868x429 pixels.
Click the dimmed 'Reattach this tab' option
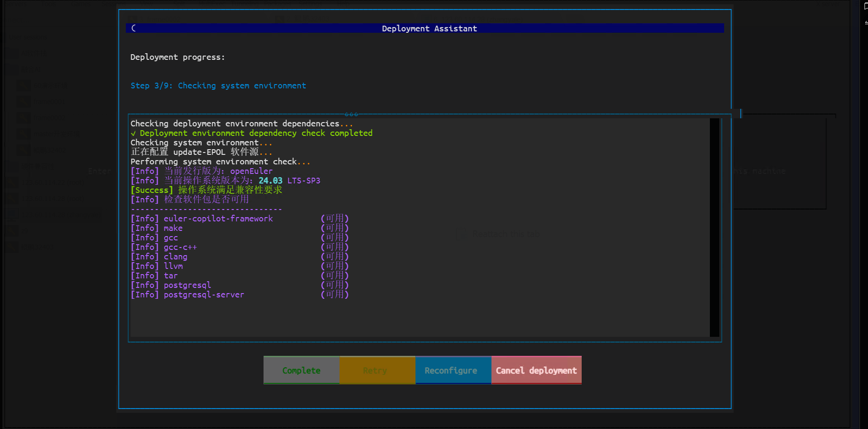[x=505, y=234]
